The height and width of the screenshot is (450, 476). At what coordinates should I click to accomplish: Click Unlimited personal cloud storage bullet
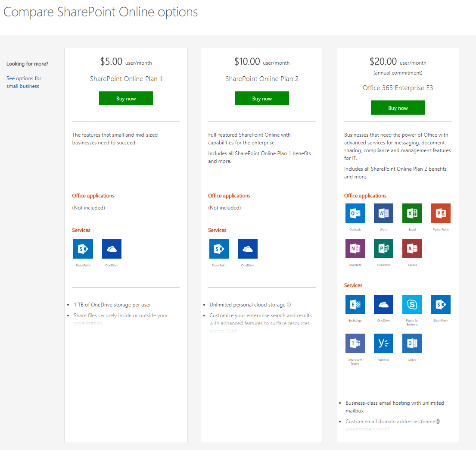click(247, 305)
